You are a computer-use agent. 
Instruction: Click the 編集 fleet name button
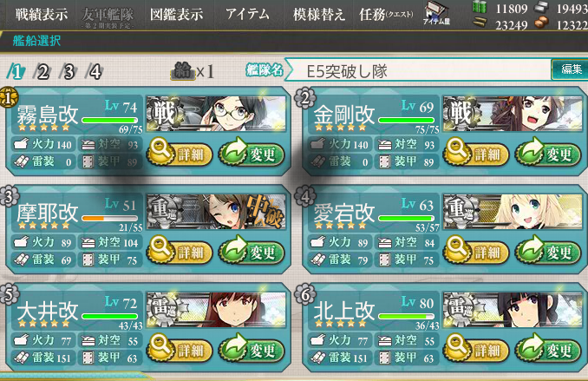click(x=571, y=69)
